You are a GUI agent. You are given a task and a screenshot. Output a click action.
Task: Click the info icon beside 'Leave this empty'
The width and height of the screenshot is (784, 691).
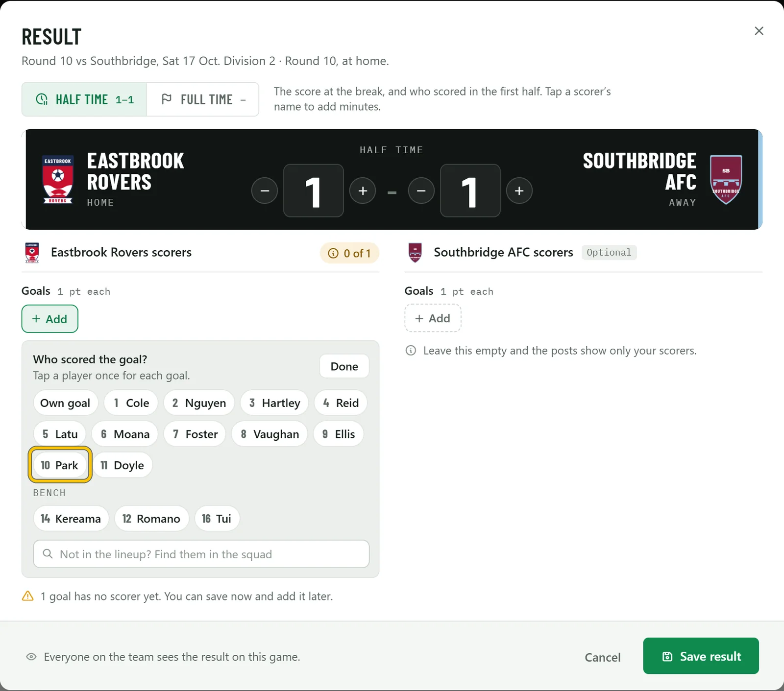[411, 351]
